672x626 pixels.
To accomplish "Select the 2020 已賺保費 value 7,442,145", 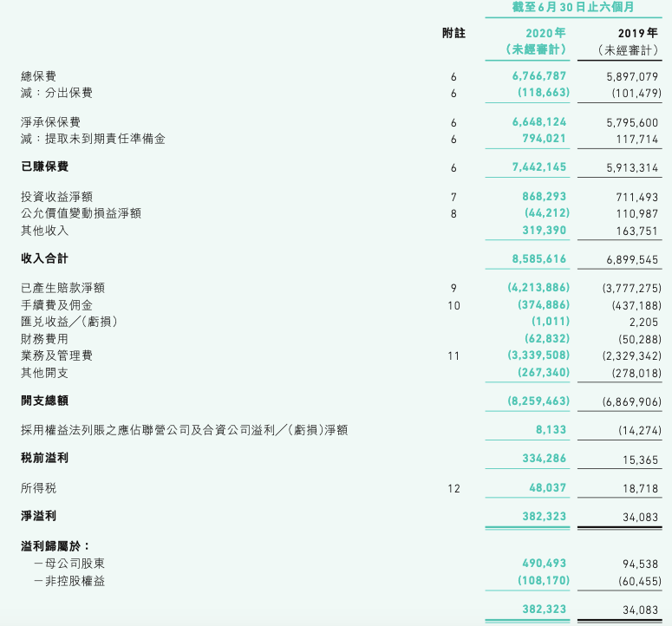I will pos(539,167).
